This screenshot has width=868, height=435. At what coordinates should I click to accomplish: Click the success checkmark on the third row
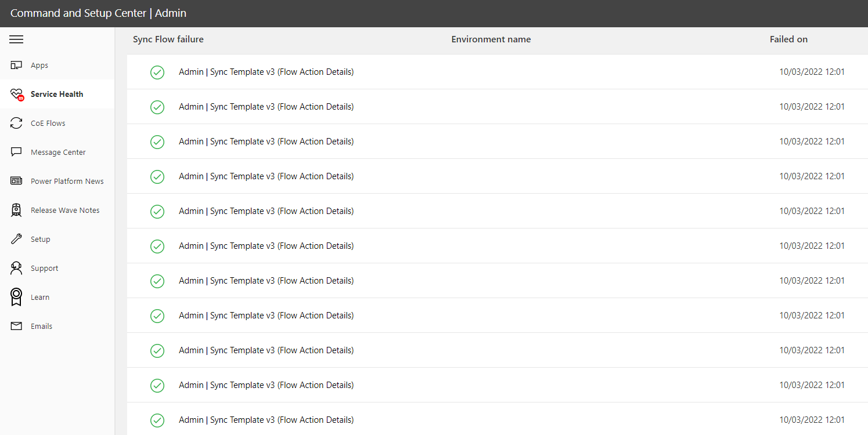click(157, 142)
